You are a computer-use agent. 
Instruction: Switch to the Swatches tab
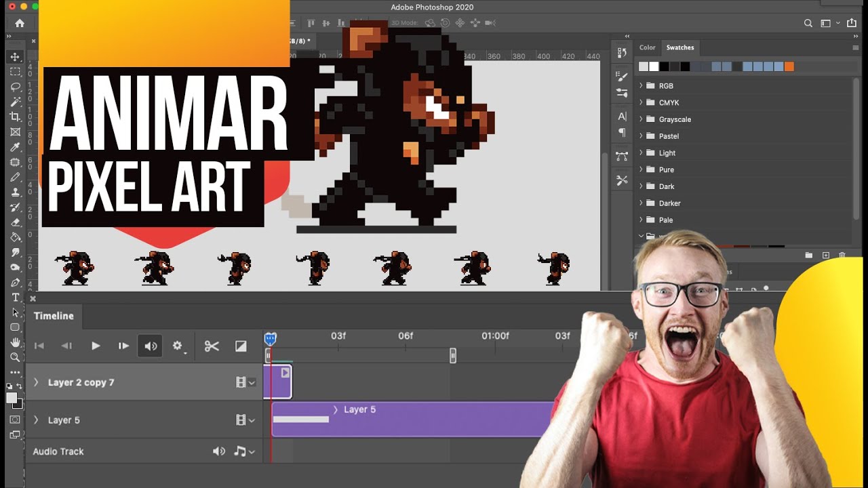[x=680, y=47]
